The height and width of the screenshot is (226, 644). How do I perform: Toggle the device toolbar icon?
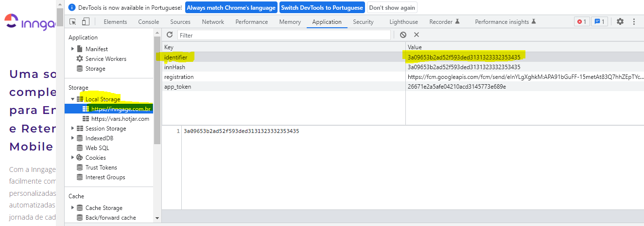pos(86,22)
